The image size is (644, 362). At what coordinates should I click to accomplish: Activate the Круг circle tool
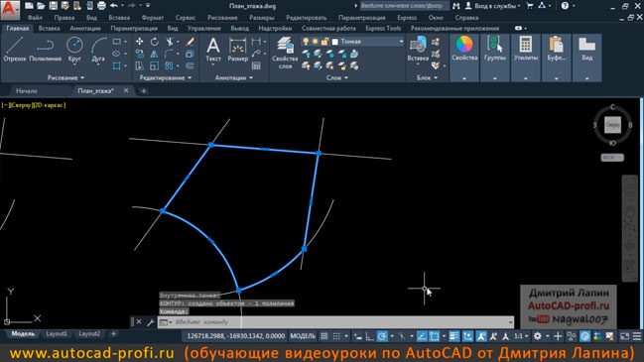74,50
